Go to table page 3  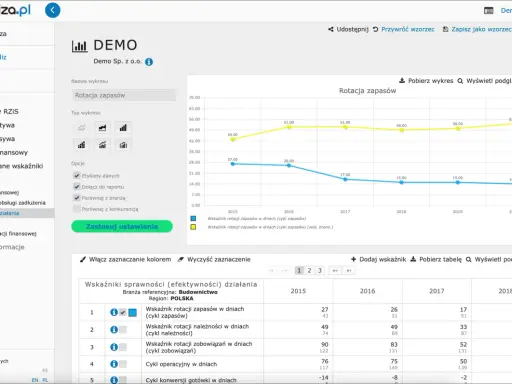pos(320,270)
